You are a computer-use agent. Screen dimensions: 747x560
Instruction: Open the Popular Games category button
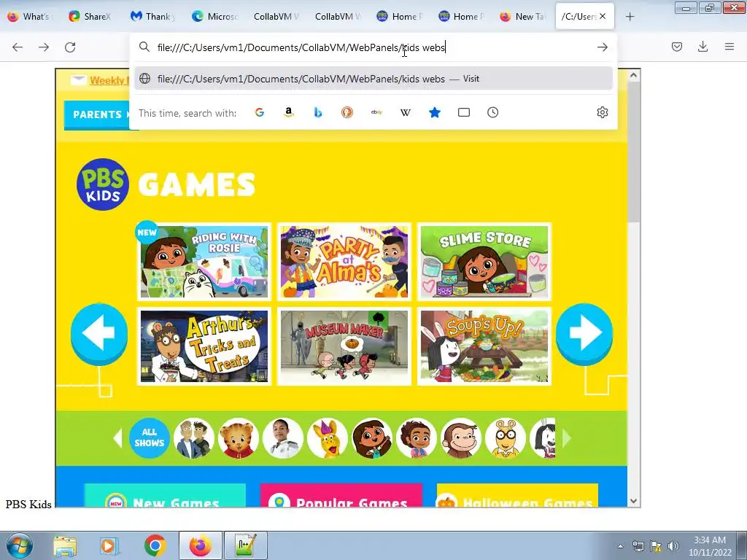point(341,496)
